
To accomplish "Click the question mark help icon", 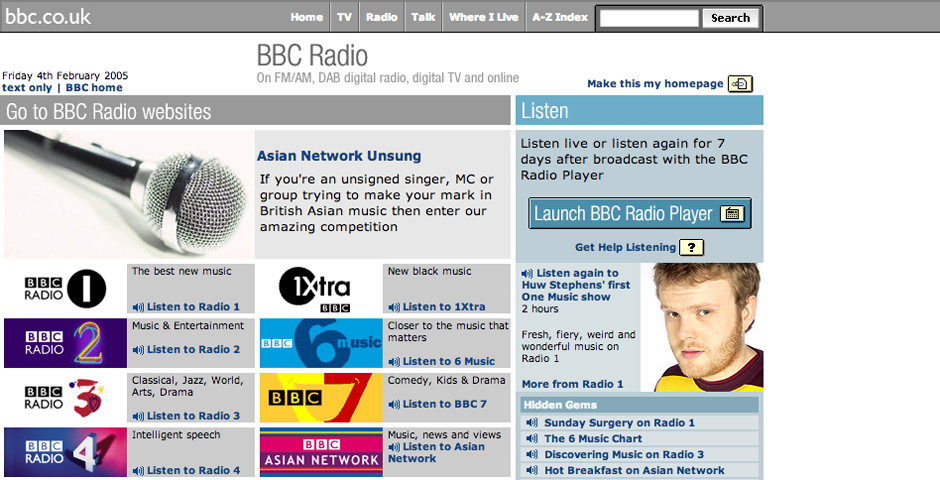I will pyautogui.click(x=691, y=247).
